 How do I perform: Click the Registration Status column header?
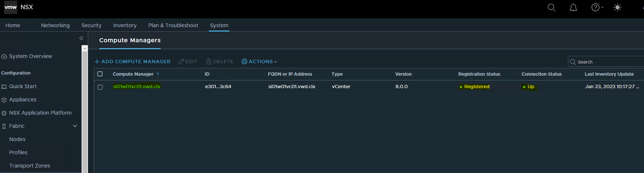click(479, 74)
